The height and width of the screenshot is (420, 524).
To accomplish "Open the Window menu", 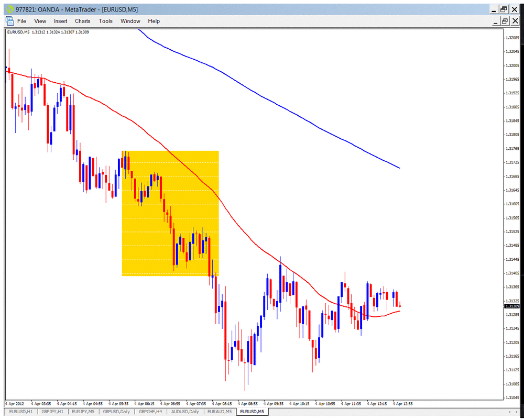I will 130,21.
